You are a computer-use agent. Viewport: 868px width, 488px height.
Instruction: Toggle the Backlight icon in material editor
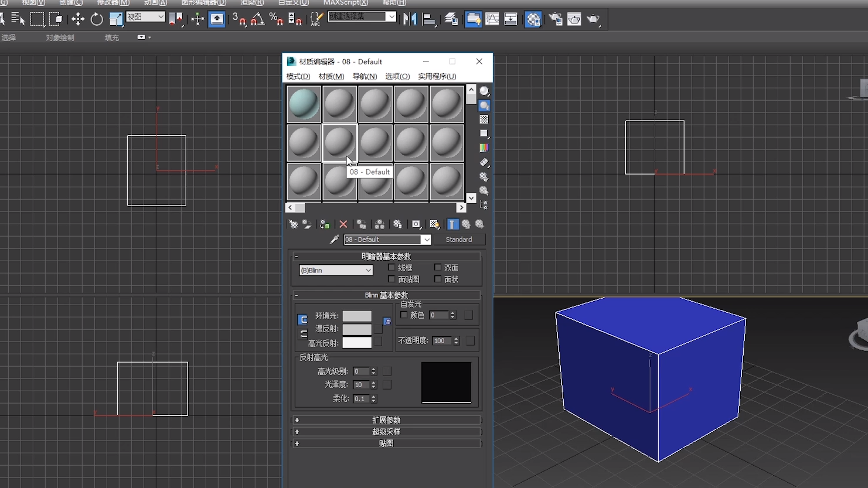coord(484,105)
